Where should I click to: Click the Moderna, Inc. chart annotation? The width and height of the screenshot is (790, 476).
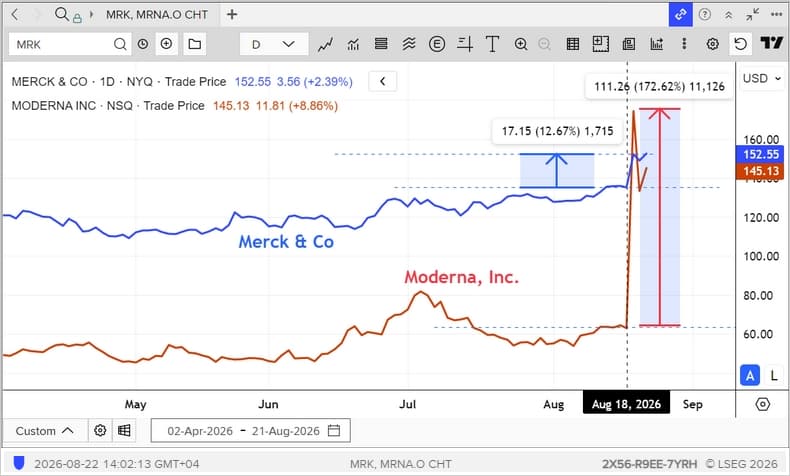[462, 277]
